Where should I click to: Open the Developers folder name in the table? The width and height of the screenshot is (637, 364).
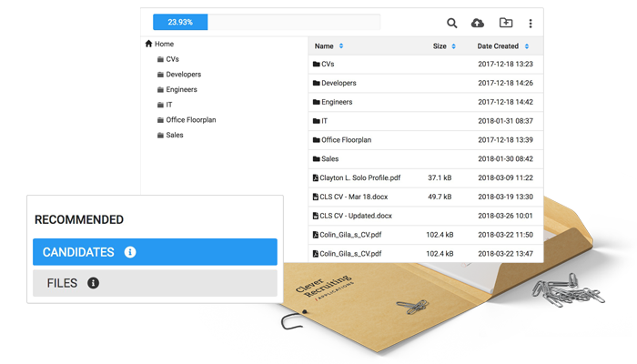[339, 83]
